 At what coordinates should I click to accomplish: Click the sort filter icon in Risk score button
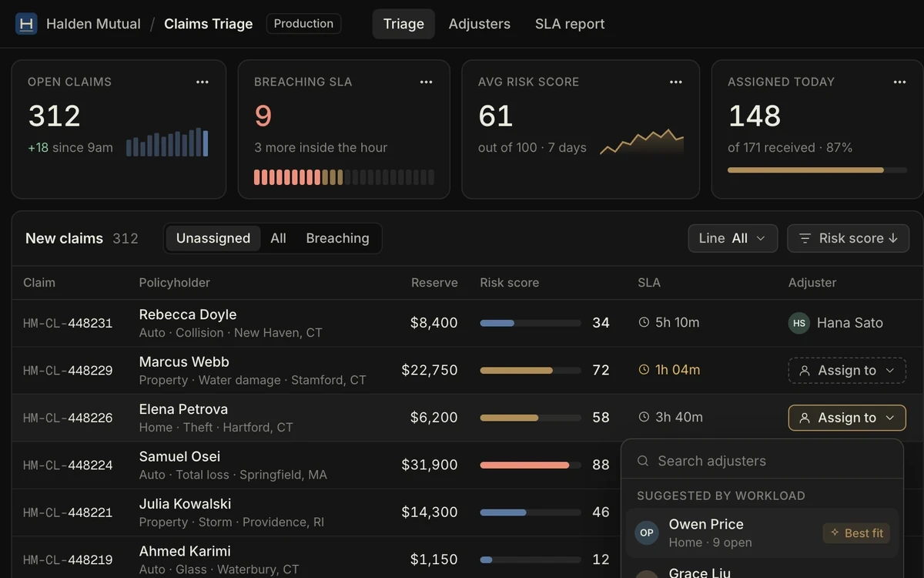pyautogui.click(x=805, y=238)
